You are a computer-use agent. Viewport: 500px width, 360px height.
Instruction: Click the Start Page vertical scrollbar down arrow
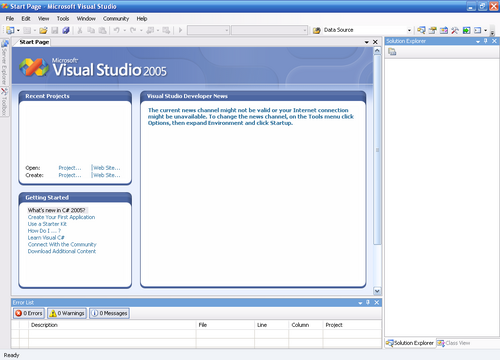[x=377, y=291]
